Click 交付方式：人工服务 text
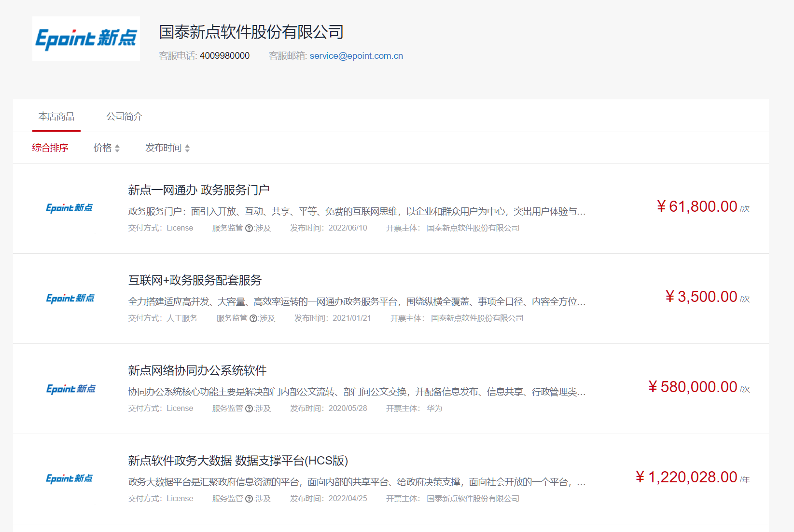This screenshot has height=532, width=794. [x=163, y=318]
